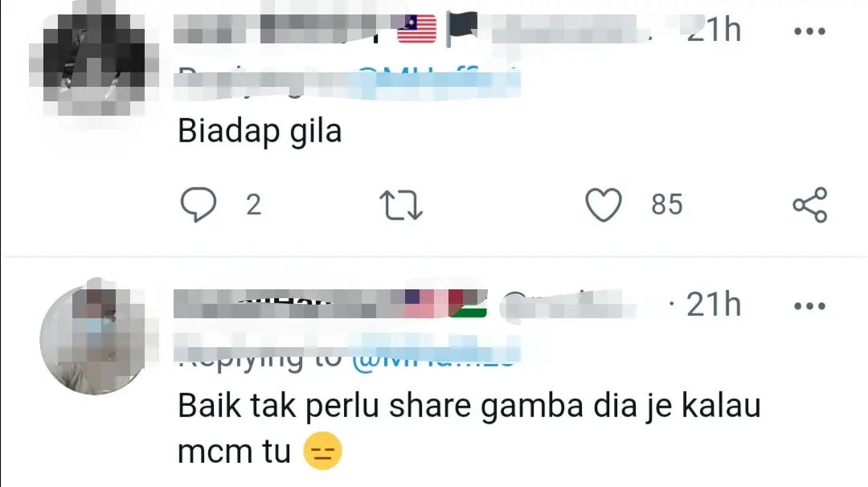
Task: Open second commenter's masked profile picture
Action: (94, 338)
